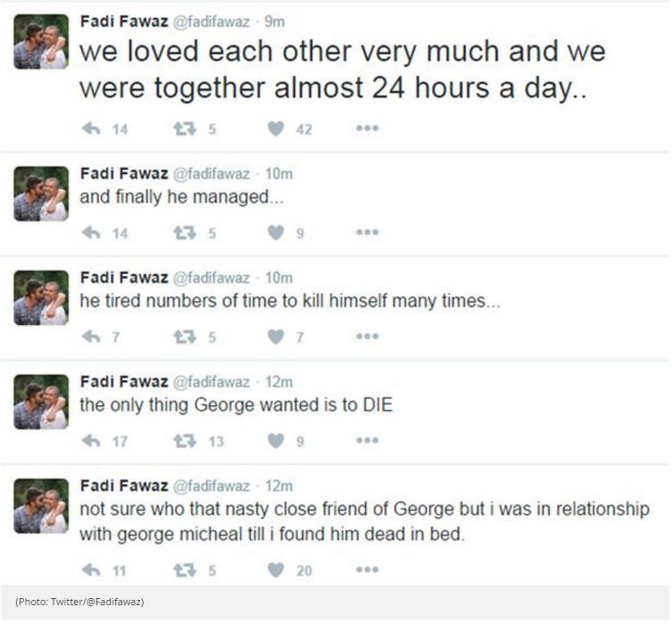Open more options on the '24 hours' tweet
This screenshot has width=672, height=624.
click(367, 129)
